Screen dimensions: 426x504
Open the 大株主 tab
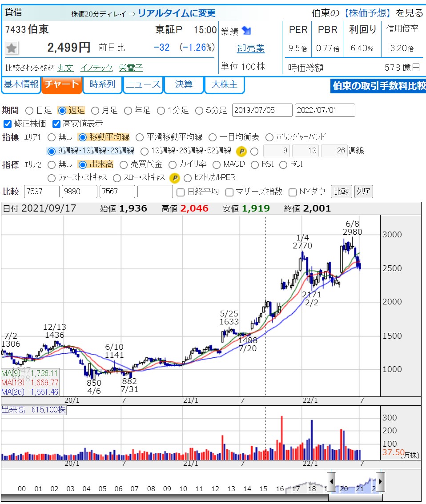click(225, 84)
